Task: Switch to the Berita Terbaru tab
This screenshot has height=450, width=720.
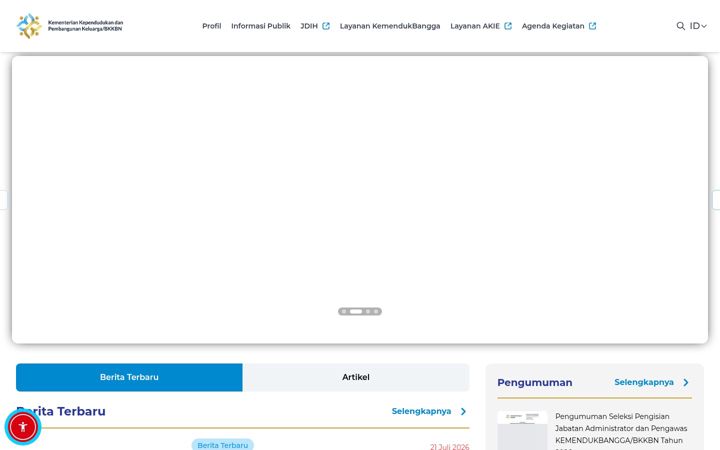Action: [129, 377]
